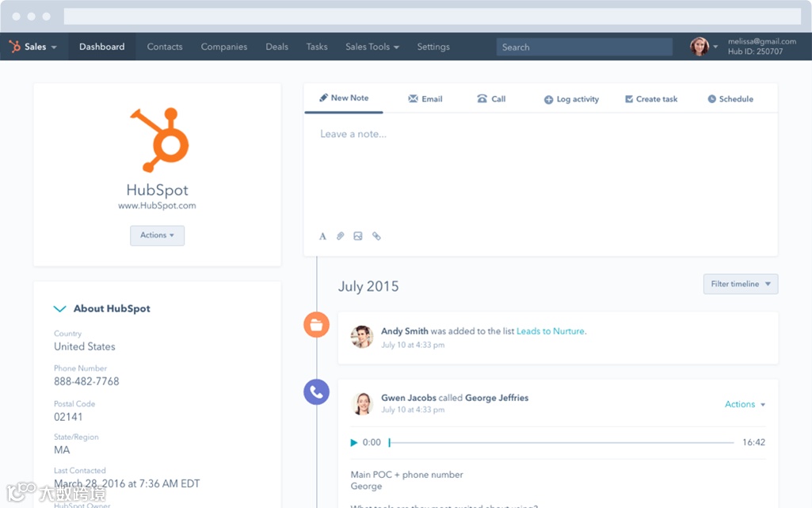Open the Sales product dropdown
Image resolution: width=812 pixels, height=508 pixels.
click(x=40, y=47)
